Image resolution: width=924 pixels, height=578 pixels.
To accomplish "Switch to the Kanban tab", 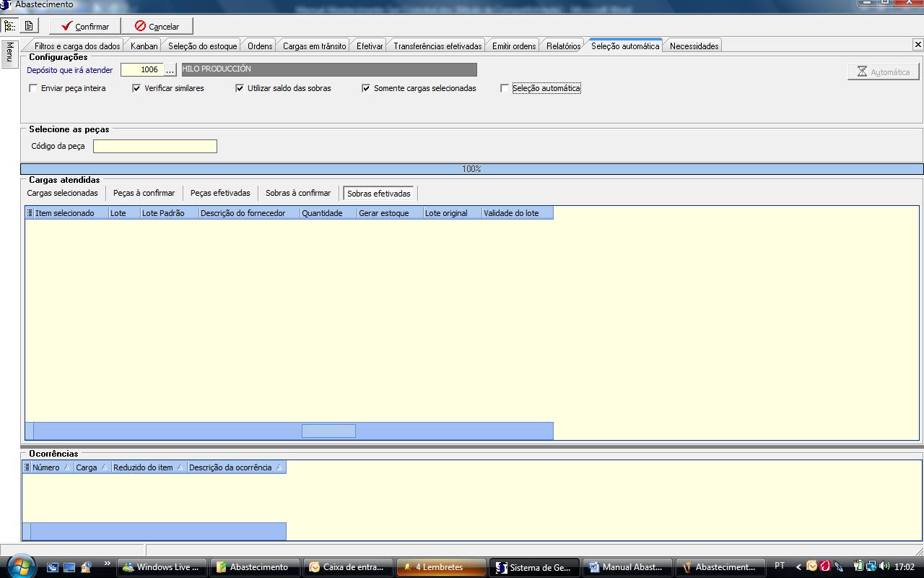I will coord(144,46).
